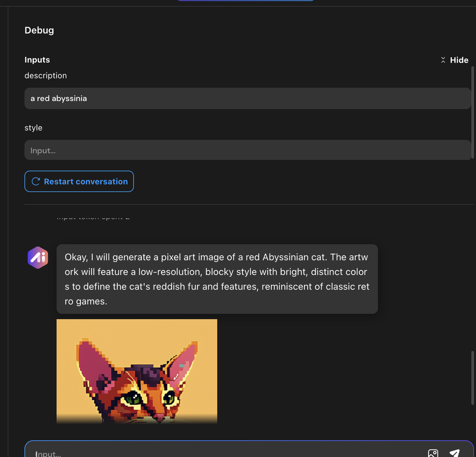
Task: Click the Debug heading
Action: [x=39, y=30]
